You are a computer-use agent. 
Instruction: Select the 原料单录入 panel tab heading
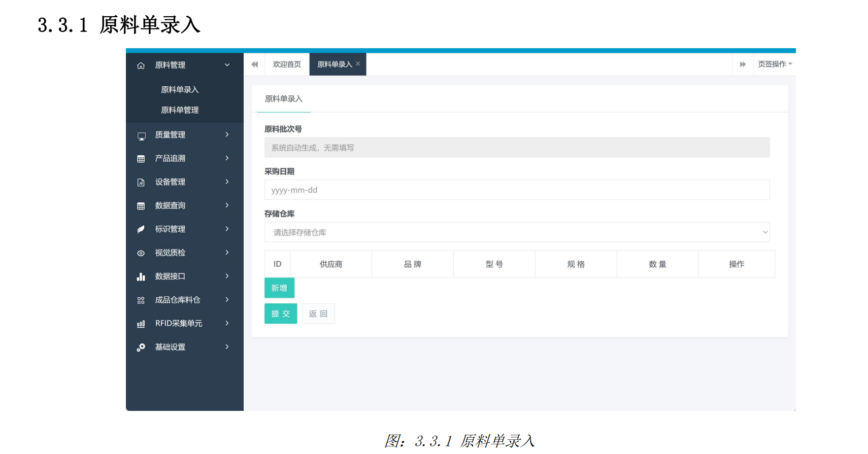pyautogui.click(x=284, y=99)
